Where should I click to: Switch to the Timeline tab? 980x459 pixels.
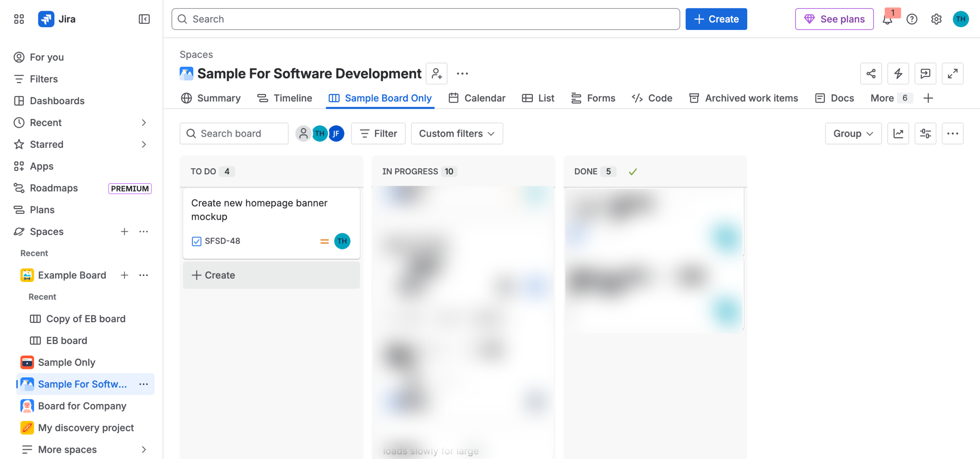click(x=285, y=98)
